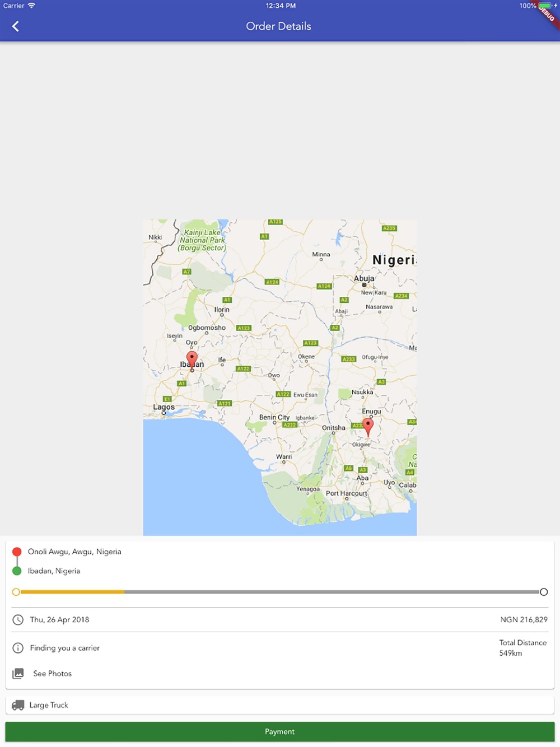Click Abuja on the map
560x747 pixels.
point(364,278)
